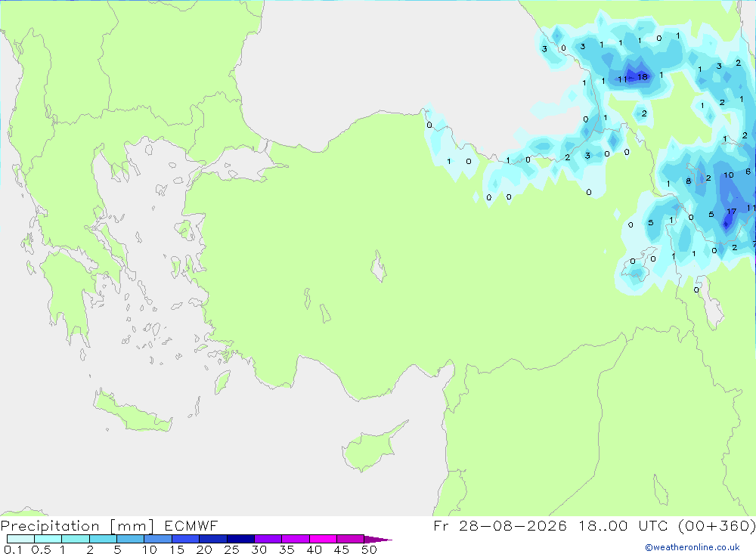Click the "40" legend scale number
756x554 pixels.
click(x=314, y=549)
